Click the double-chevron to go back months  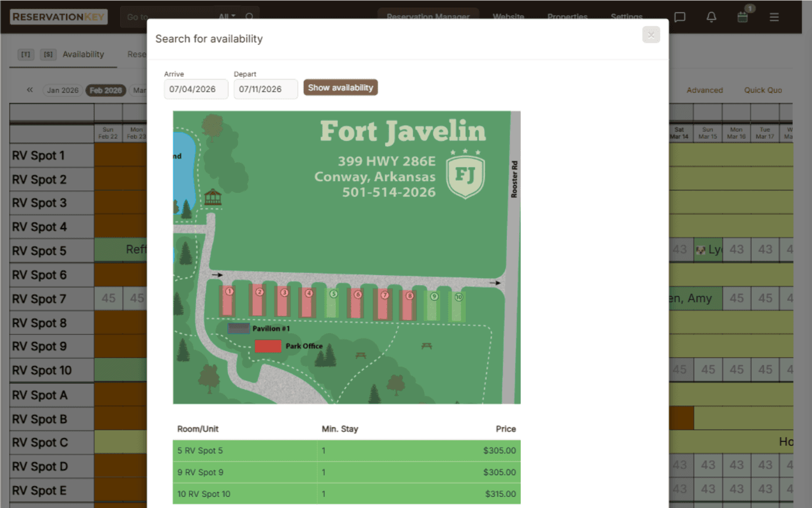pyautogui.click(x=30, y=90)
